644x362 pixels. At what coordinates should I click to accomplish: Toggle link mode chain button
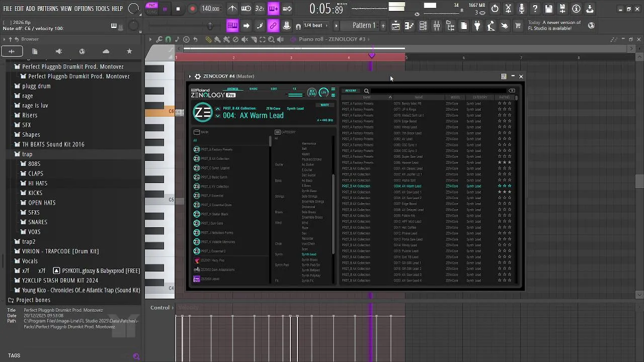pyautogui.click(x=273, y=25)
